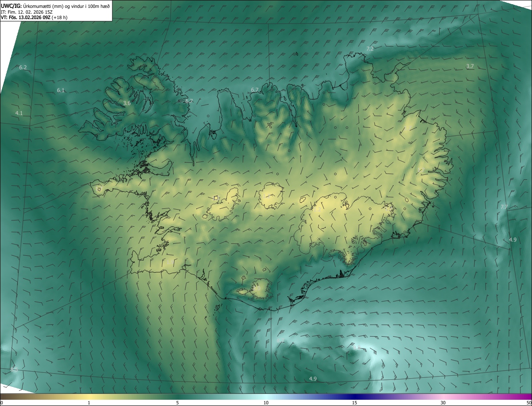This screenshot has width=532, height=406.
Task: Click the 6.2 value label on the map
Action: coord(23,68)
